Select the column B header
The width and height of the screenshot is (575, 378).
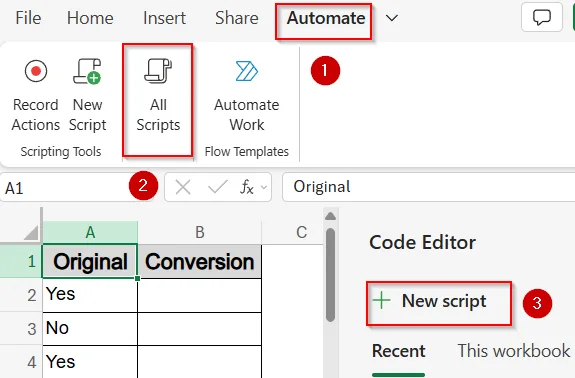click(x=199, y=232)
